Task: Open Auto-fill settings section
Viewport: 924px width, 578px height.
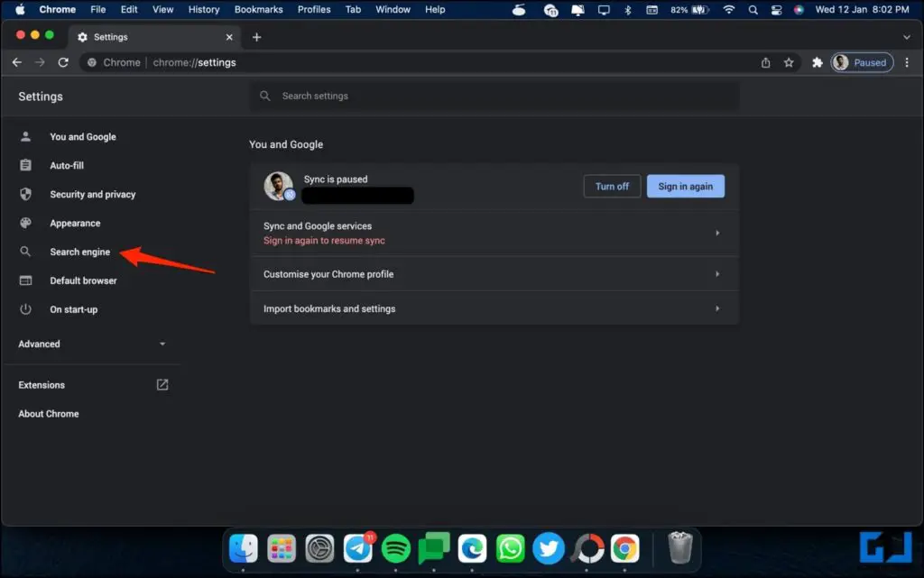Action: [67, 165]
